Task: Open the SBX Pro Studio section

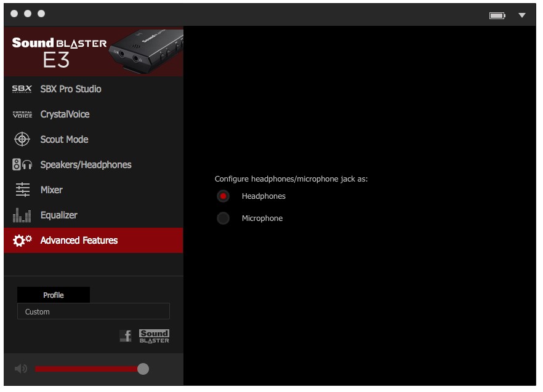Action: (71, 89)
